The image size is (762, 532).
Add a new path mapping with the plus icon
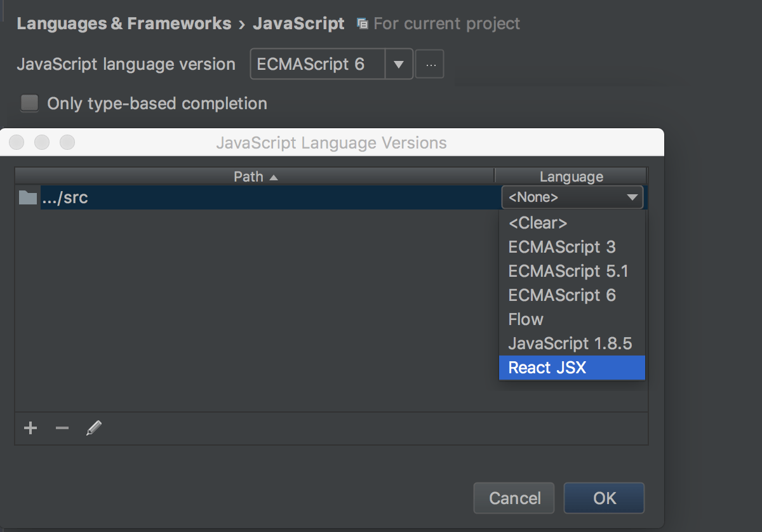30,428
